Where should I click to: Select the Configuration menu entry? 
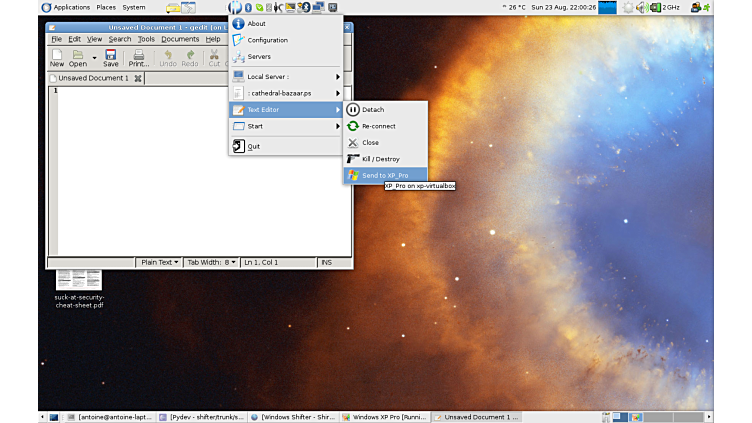(x=267, y=40)
